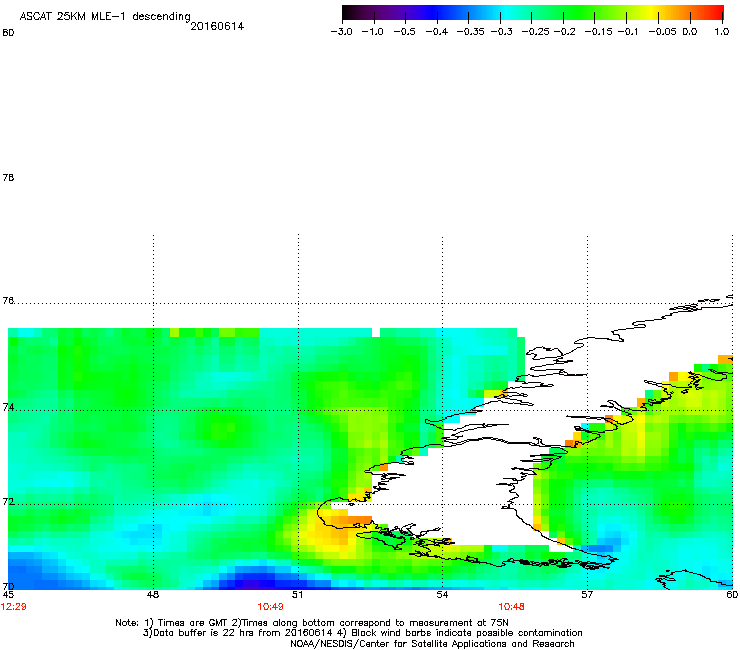Click the color scale bar legend
The image size is (740, 650).
(x=533, y=13)
